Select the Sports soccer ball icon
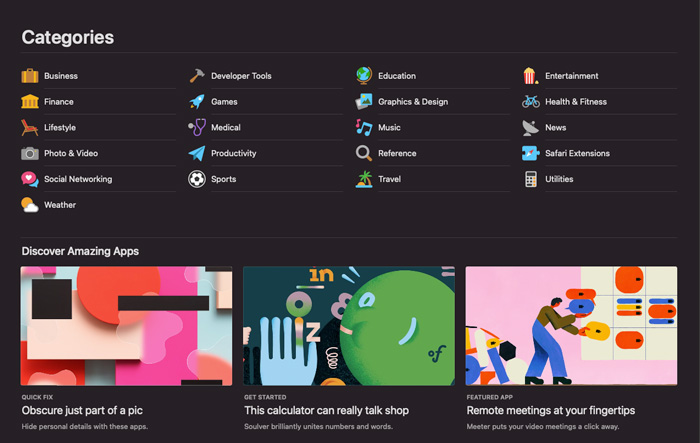The image size is (700, 443). coord(197,180)
